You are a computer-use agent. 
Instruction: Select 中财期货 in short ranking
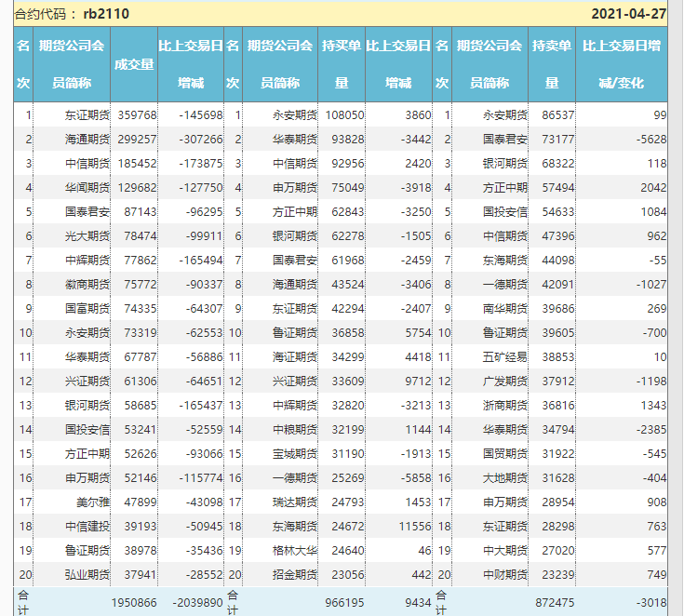point(505,575)
